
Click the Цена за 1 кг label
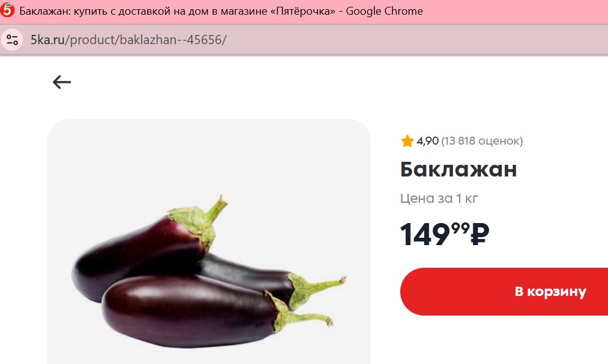[x=439, y=199]
